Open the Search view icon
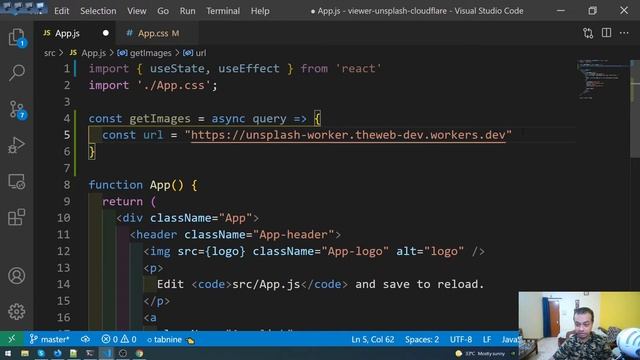Viewport: 640px width, 360px height. pyautogui.click(x=17, y=72)
